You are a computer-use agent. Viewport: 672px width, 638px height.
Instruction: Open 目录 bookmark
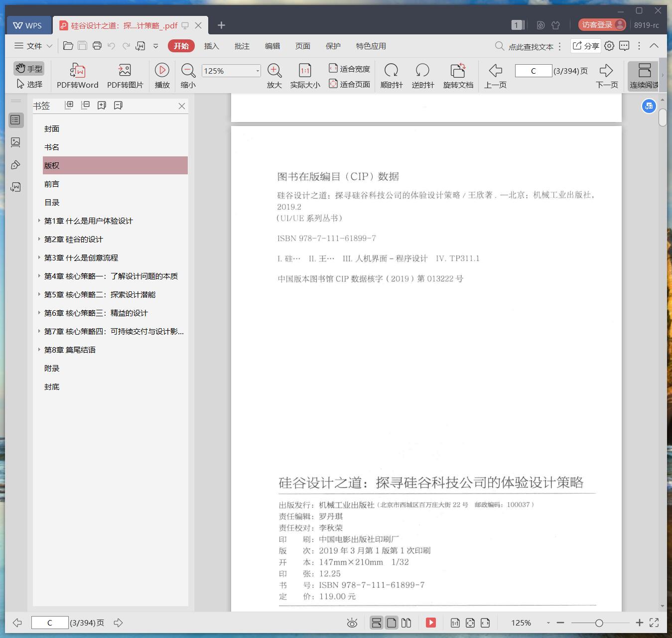[x=52, y=203]
